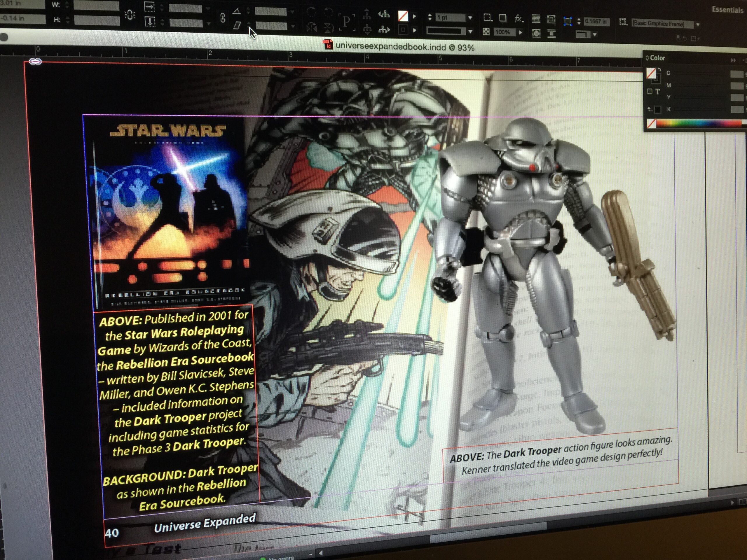Screen dimensions: 747x560
Task: Toggle formatting affects text T button
Action: click(x=657, y=91)
